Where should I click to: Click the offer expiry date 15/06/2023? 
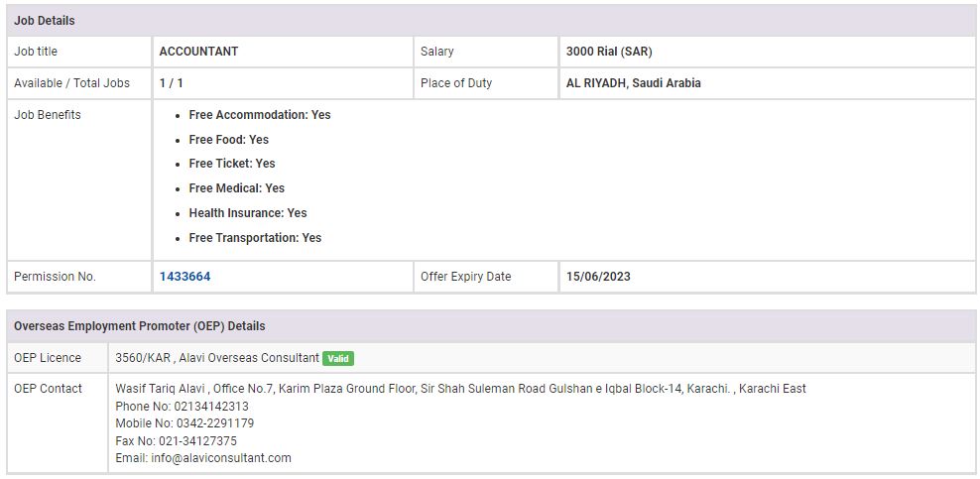point(598,277)
